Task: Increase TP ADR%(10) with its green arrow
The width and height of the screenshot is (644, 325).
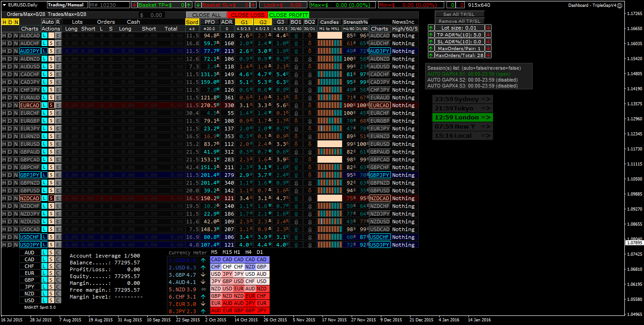Action: [431, 35]
